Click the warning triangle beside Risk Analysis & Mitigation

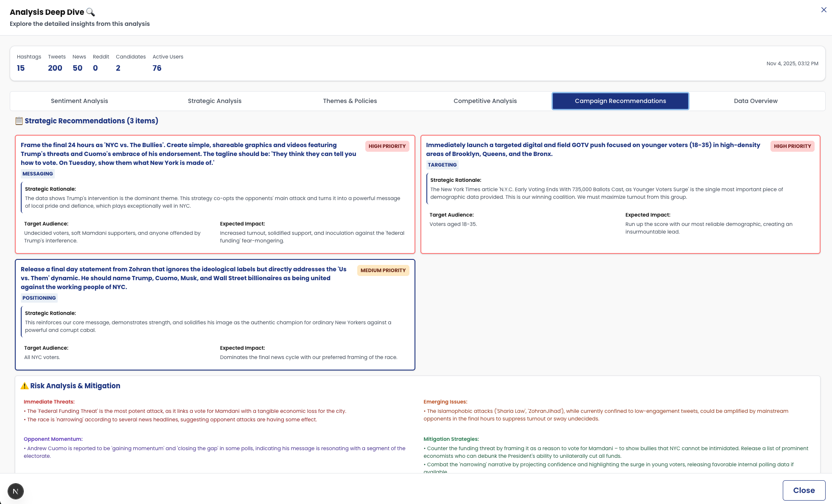pos(25,385)
